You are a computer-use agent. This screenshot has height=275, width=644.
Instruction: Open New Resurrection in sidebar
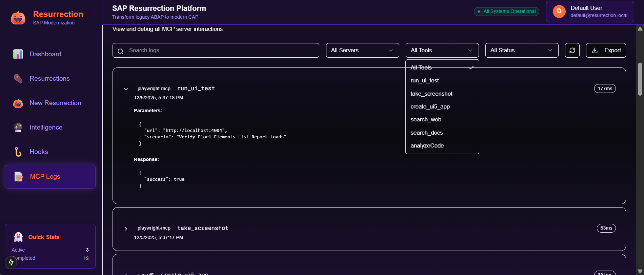[x=50, y=103]
